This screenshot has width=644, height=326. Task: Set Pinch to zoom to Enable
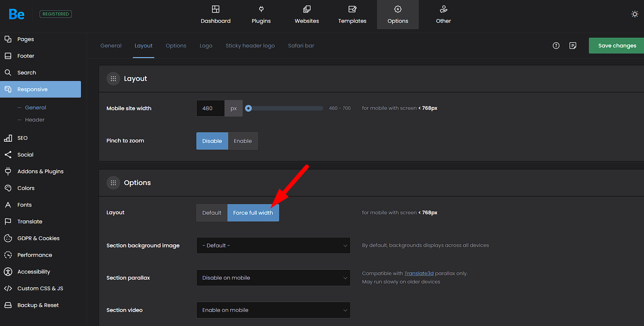pos(243,141)
